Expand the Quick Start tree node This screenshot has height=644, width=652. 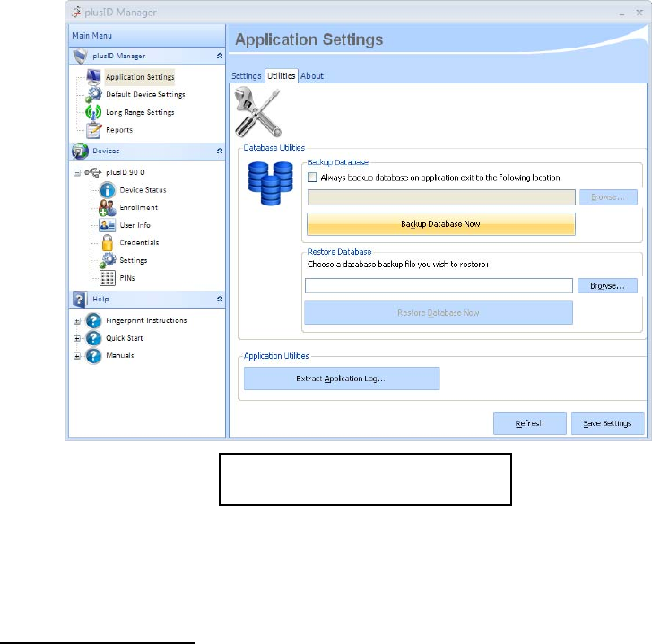click(x=77, y=338)
